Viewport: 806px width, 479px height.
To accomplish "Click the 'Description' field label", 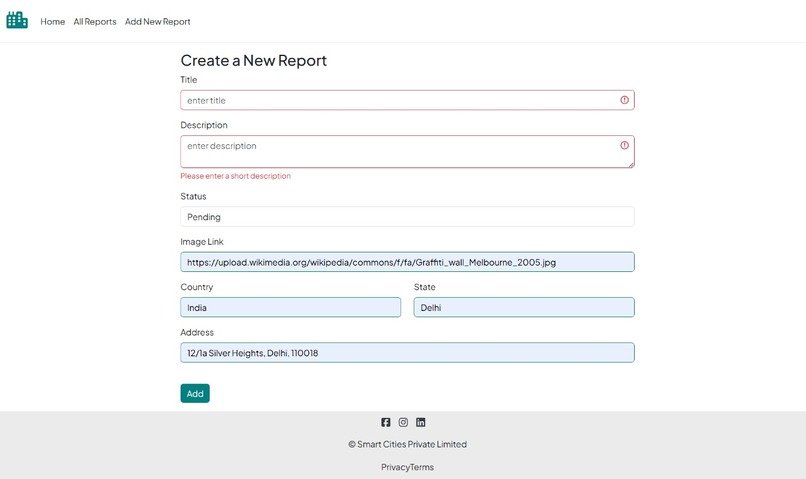I will click(x=204, y=125).
